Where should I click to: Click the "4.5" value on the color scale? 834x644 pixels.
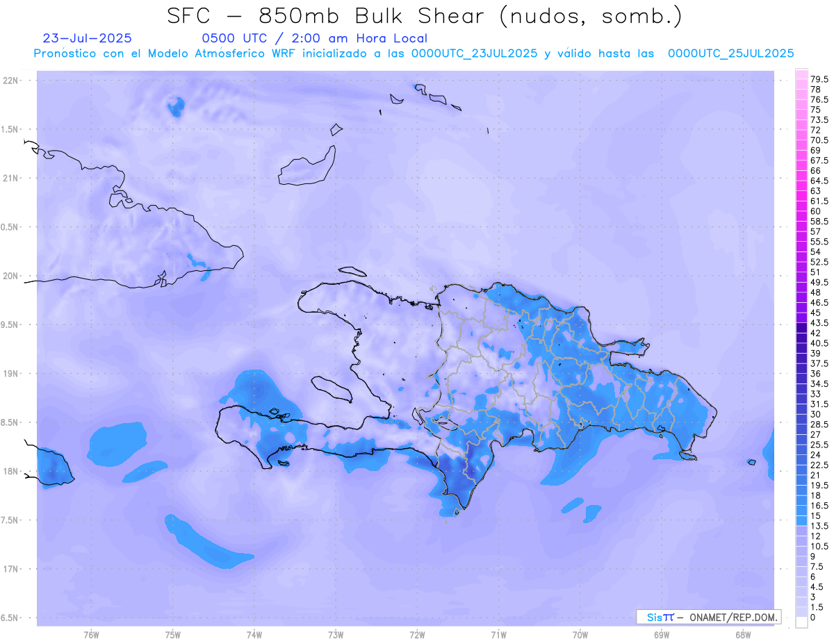818,586
